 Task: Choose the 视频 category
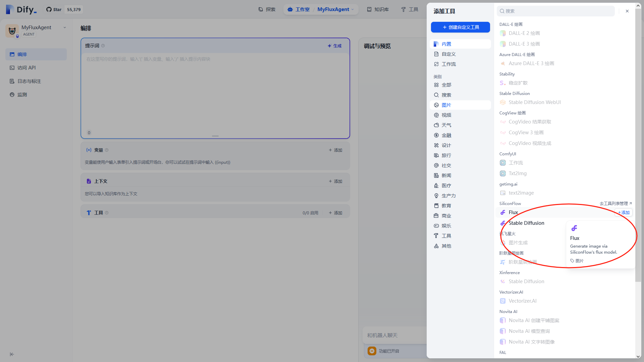pos(460,115)
